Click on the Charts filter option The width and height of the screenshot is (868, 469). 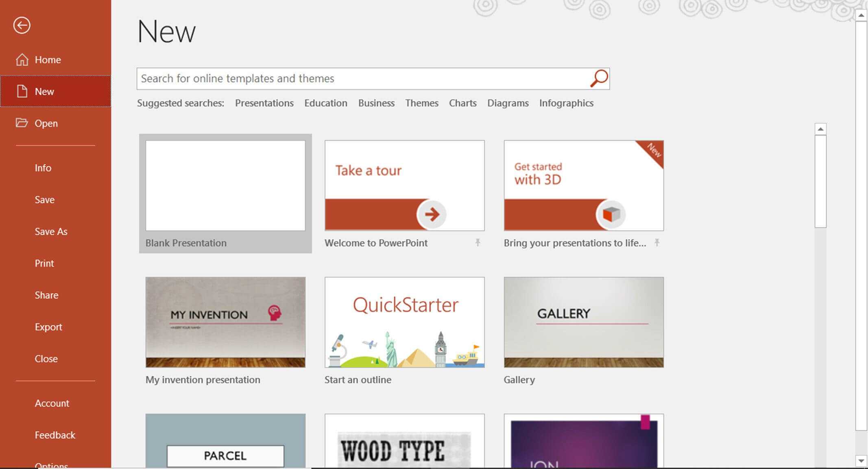click(463, 103)
